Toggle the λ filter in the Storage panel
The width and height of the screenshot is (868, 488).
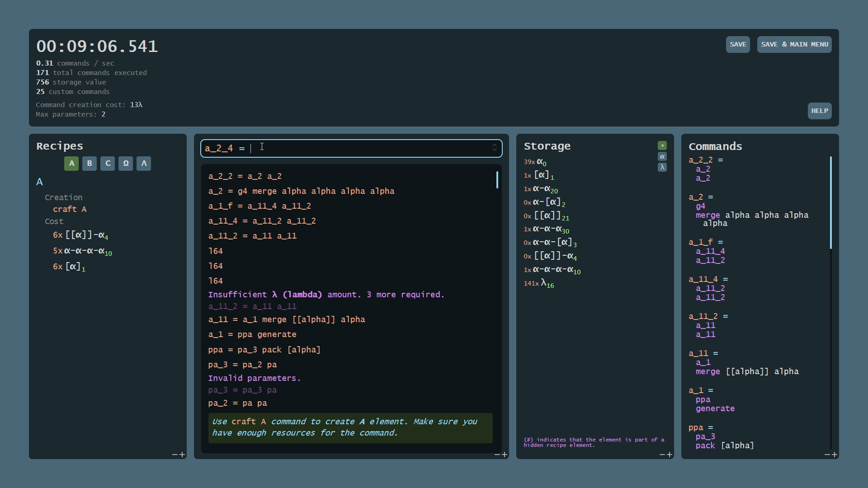(662, 167)
